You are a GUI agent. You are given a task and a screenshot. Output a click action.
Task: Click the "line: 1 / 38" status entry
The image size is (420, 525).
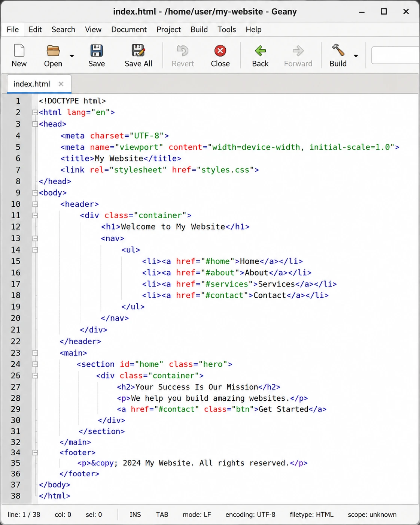tap(24, 515)
